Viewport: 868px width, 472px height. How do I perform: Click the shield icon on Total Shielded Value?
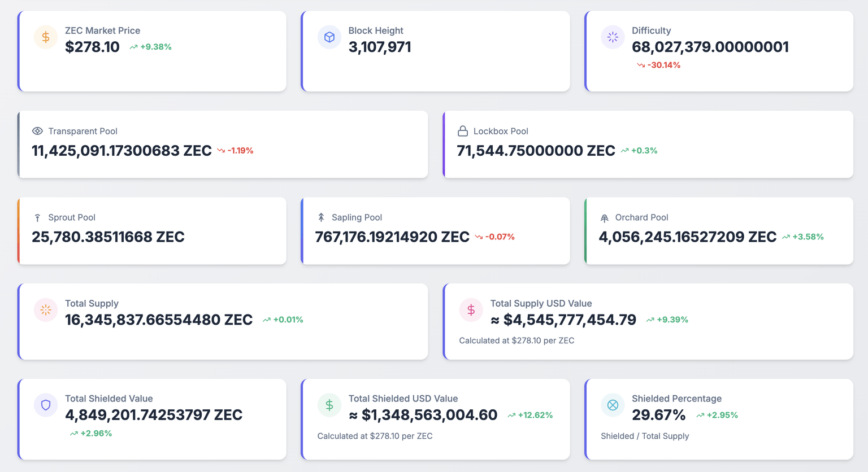[x=45, y=405]
